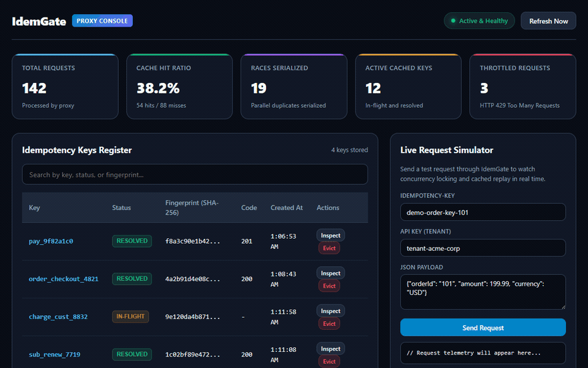
Task: Focus the Search by key field
Action: point(195,174)
